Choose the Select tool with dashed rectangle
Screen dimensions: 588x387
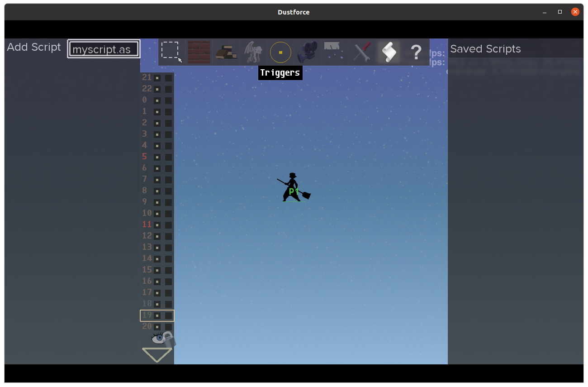(172, 52)
